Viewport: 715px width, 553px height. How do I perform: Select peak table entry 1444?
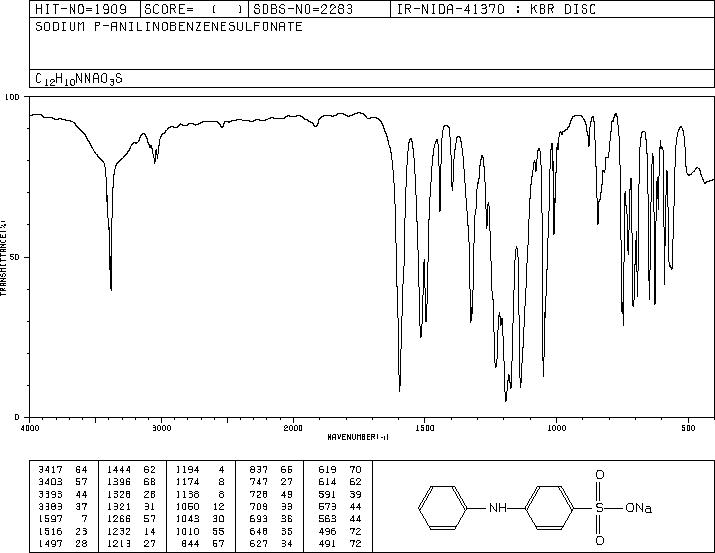point(119,470)
